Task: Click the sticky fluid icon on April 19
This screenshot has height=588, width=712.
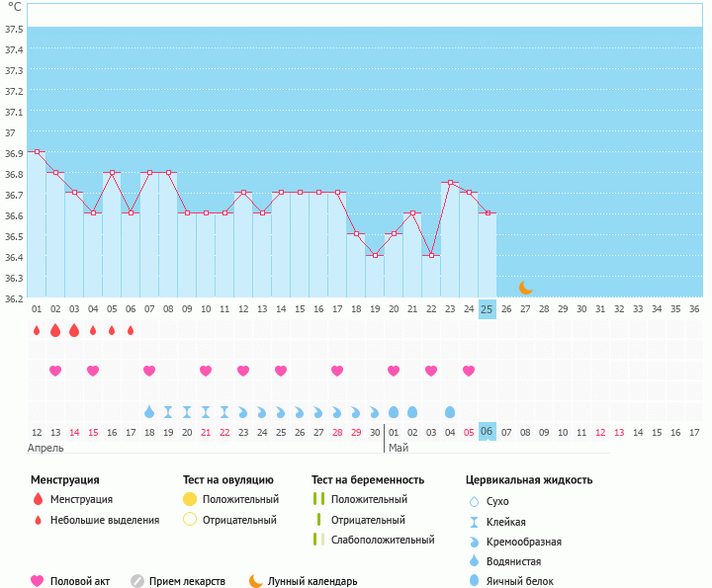Action: pos(168,411)
